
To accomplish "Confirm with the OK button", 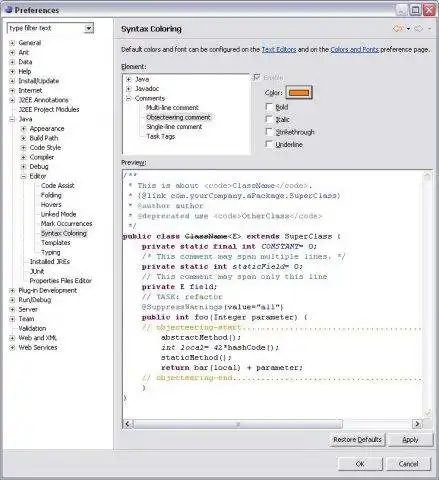I will (360, 464).
